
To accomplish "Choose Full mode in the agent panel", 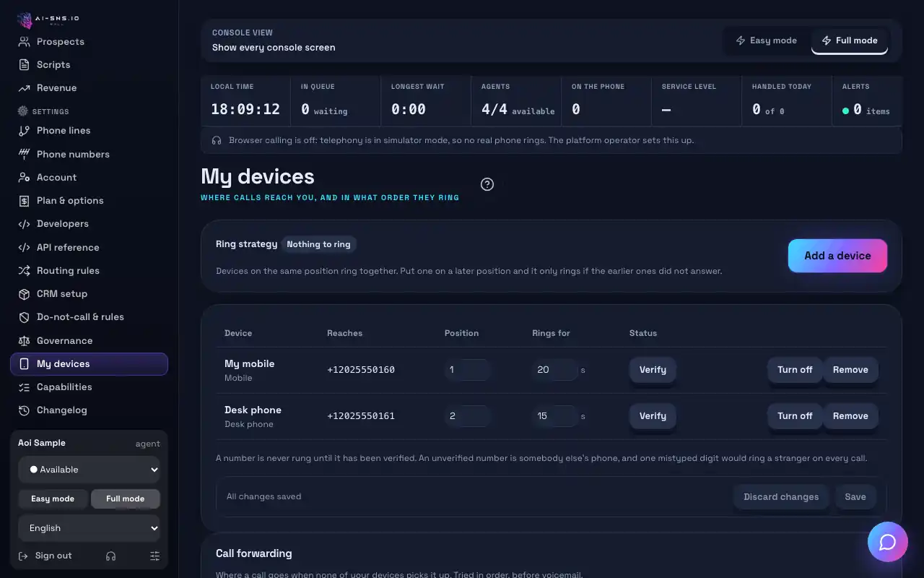I will point(126,499).
